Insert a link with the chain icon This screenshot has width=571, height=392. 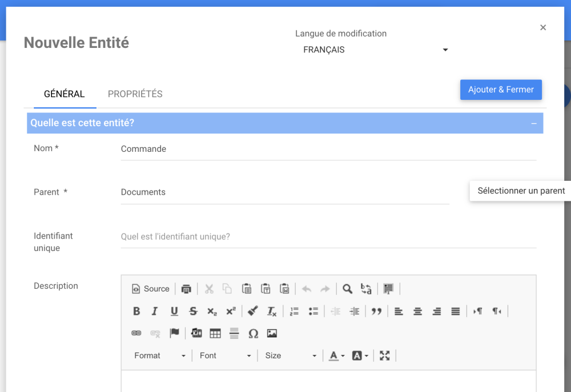(136, 333)
